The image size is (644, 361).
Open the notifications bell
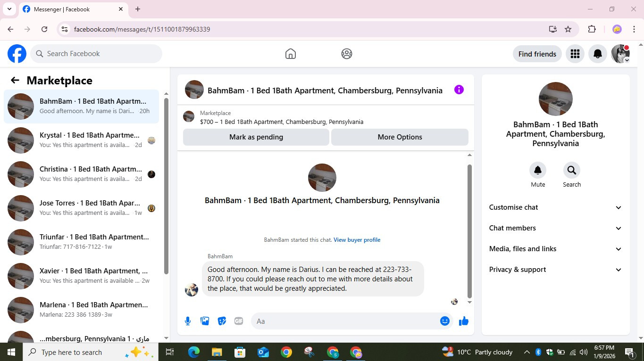pos(597,54)
